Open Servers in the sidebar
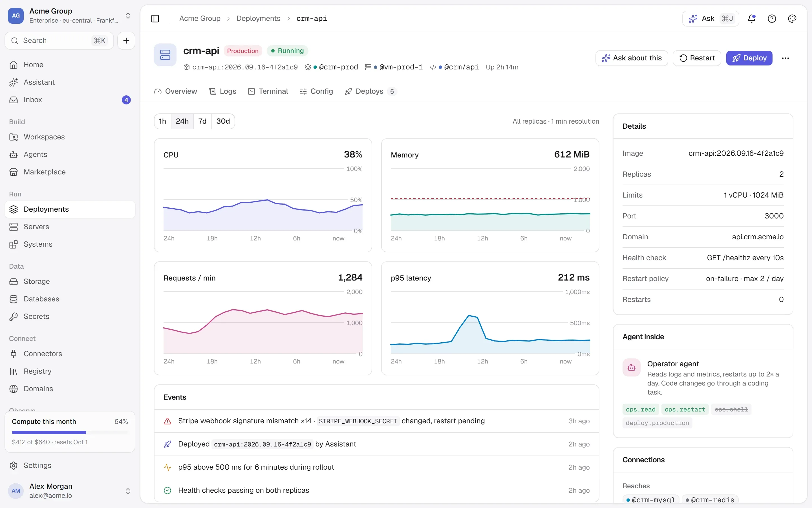This screenshot has width=812, height=508. (x=70, y=227)
